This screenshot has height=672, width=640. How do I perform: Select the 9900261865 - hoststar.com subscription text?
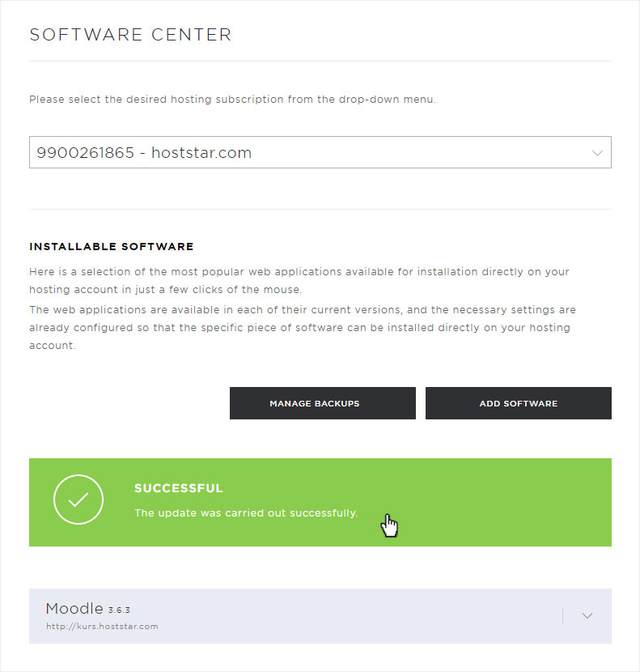[144, 152]
